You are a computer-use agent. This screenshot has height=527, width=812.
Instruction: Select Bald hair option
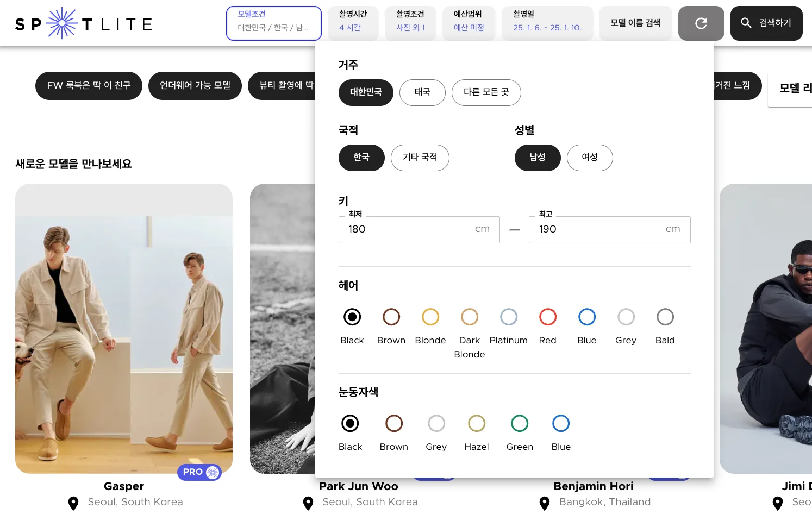click(x=665, y=317)
